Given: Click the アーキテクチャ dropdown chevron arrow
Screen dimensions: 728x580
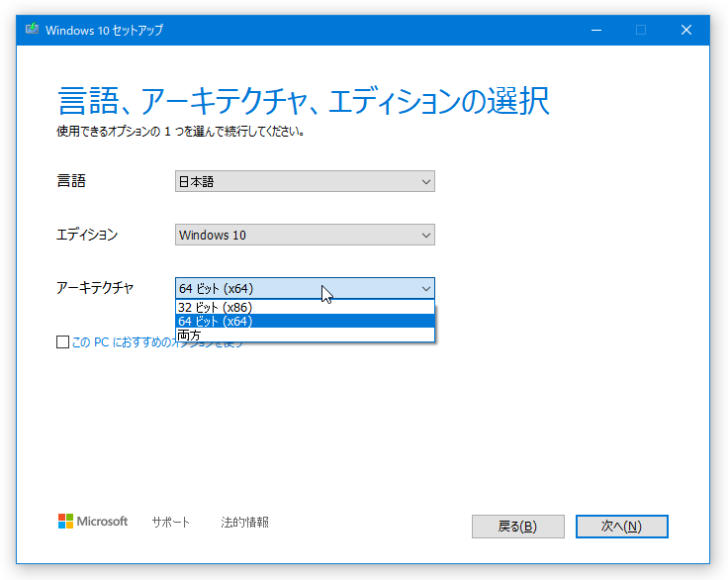Looking at the screenshot, I should click(x=425, y=289).
